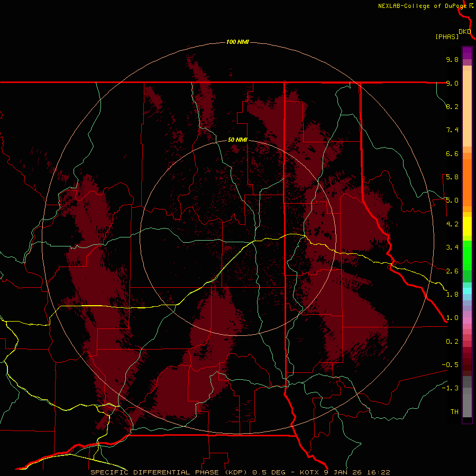The image size is (476, 476).
Task: Click the -1.3 scale value
Action: tap(450, 388)
